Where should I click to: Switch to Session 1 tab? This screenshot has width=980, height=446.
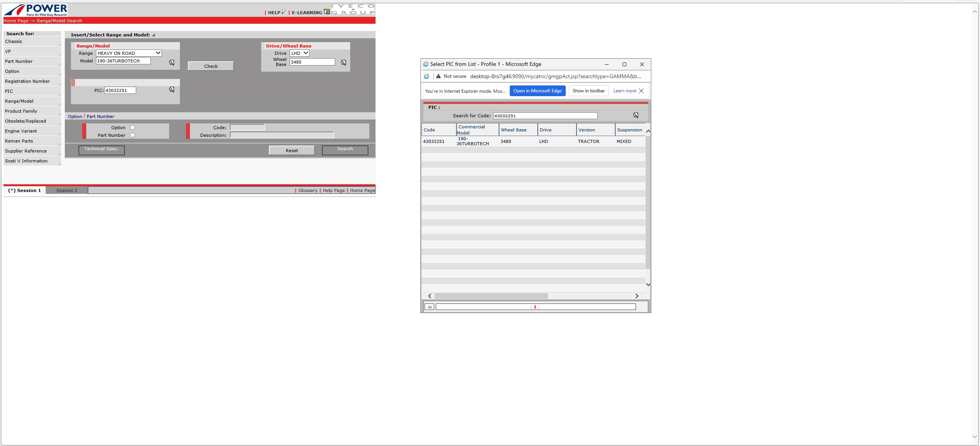tap(25, 190)
